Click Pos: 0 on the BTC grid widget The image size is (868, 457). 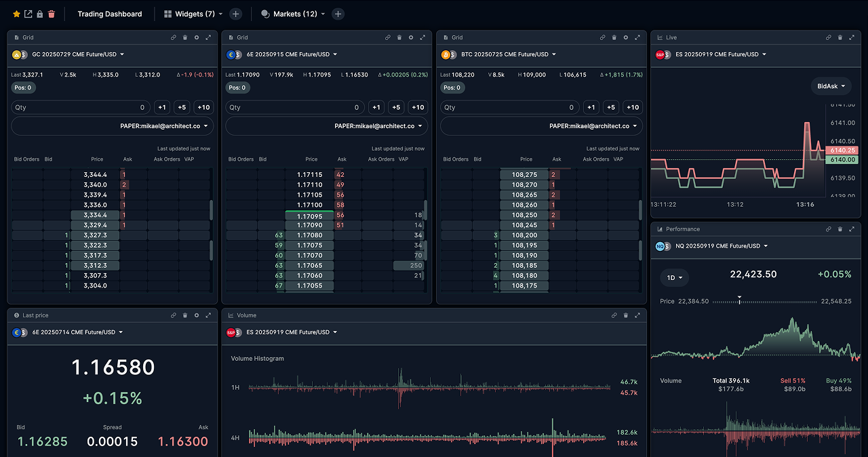pos(452,87)
